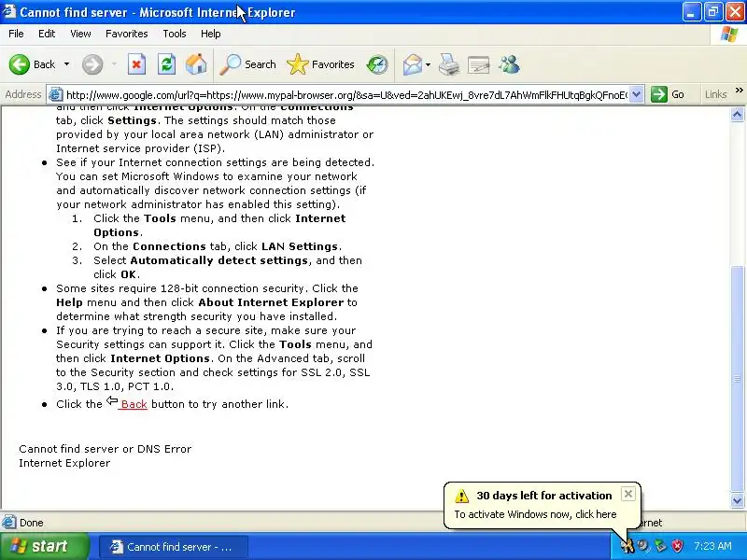Open the Edit menu
The image size is (747, 560).
47,34
